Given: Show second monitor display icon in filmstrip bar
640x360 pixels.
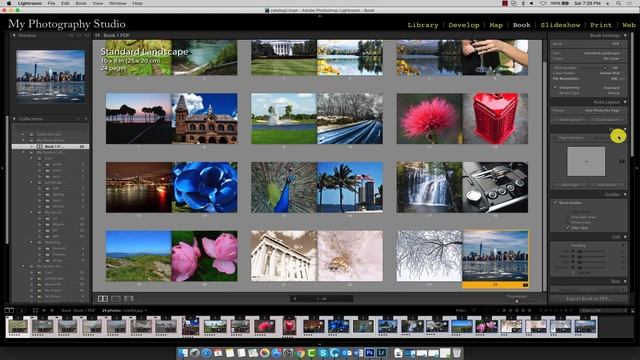Looking at the screenshot, I should [21, 311].
